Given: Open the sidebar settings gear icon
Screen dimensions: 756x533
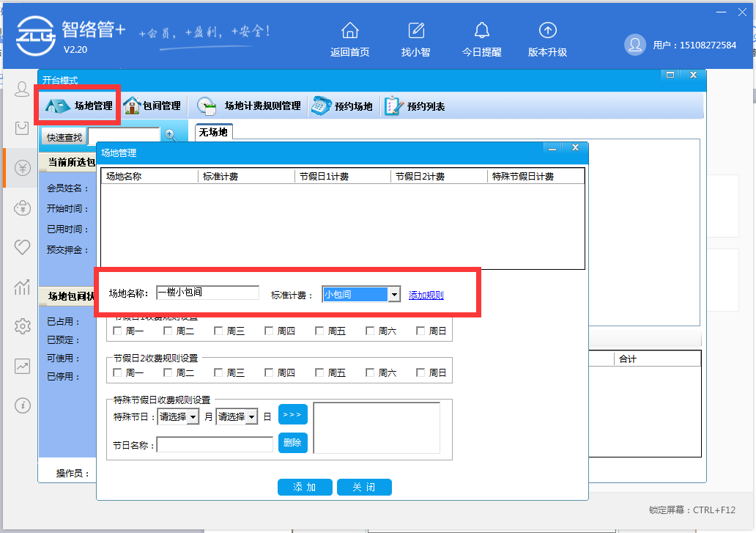Looking at the screenshot, I should click(22, 326).
